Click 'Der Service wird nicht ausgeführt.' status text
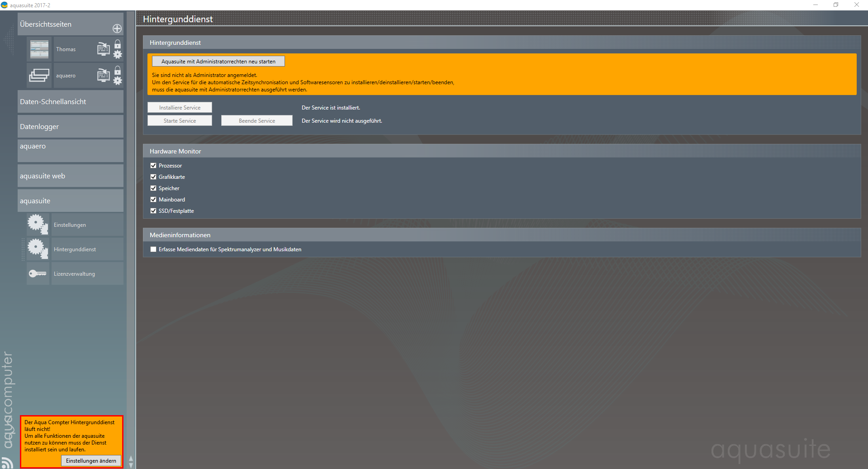The image size is (868, 469). [x=342, y=121]
